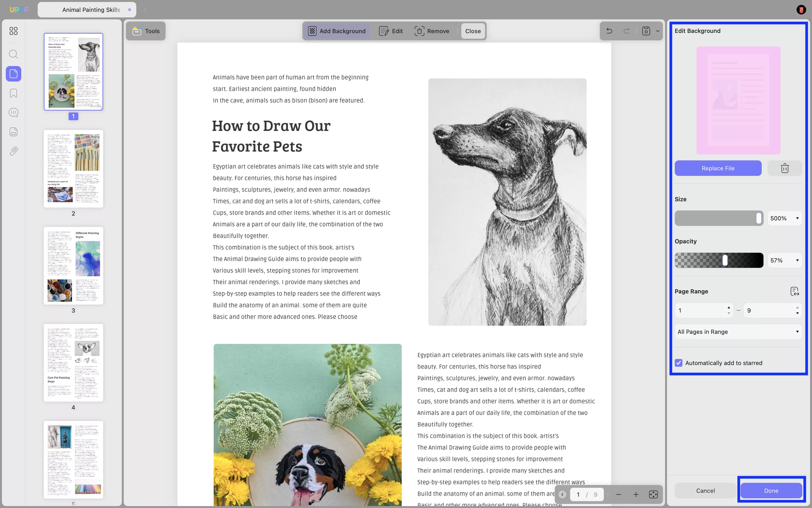This screenshot has height=508, width=812.
Task: Click the pink background preview
Action: point(738,100)
